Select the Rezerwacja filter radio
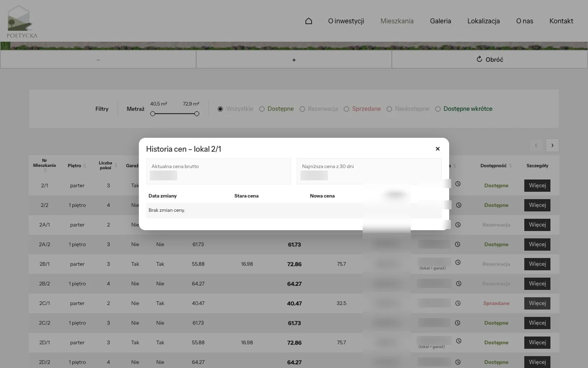Image resolution: width=588 pixels, height=368 pixels. 302,109
